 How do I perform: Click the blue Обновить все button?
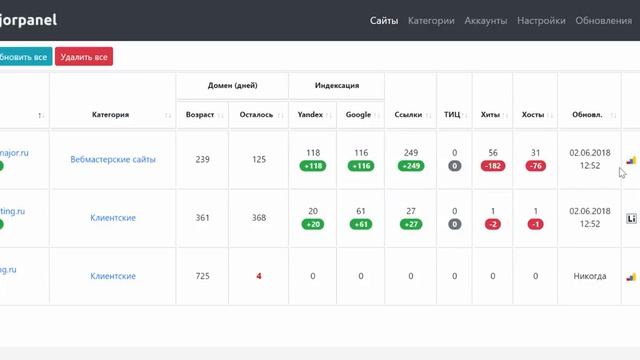click(25, 57)
